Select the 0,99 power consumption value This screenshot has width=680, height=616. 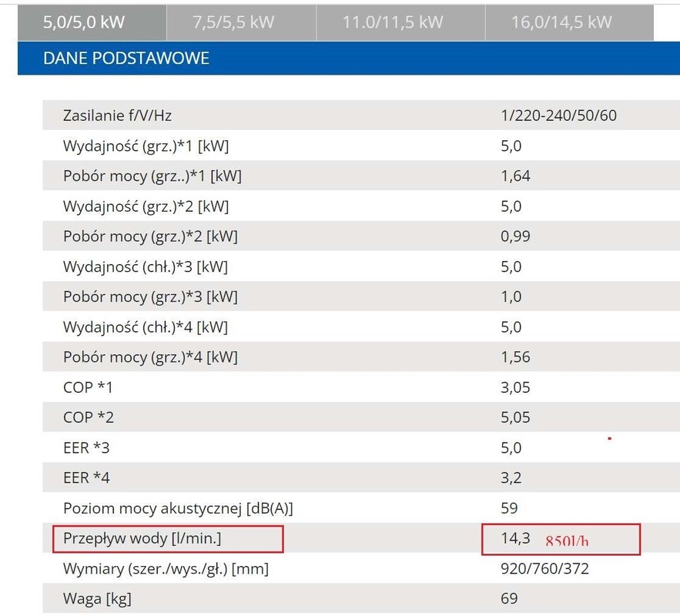[x=515, y=236]
